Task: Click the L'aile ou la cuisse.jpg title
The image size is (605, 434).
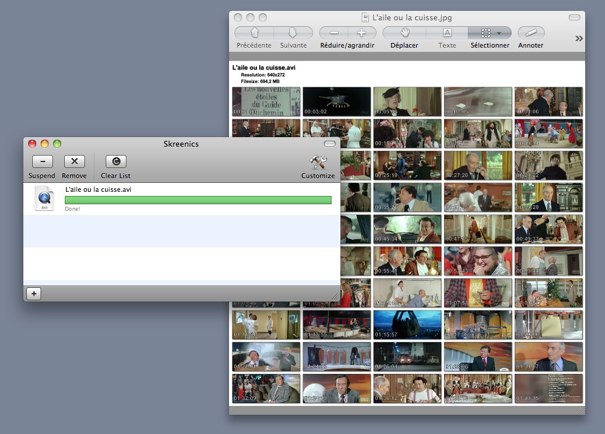Action: pos(412,18)
